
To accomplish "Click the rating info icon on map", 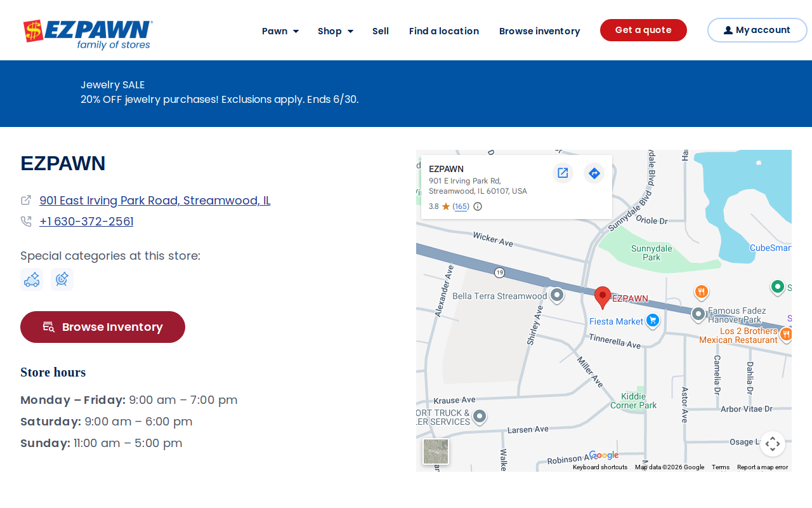I will 478,206.
